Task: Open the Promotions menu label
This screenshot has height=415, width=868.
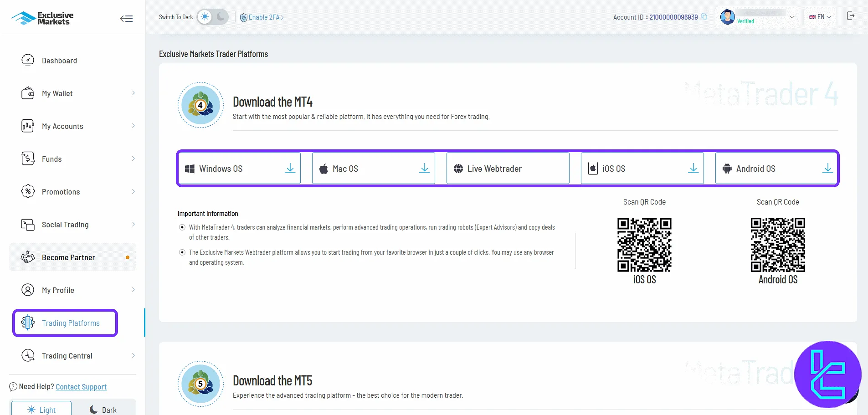Action: [x=61, y=192]
